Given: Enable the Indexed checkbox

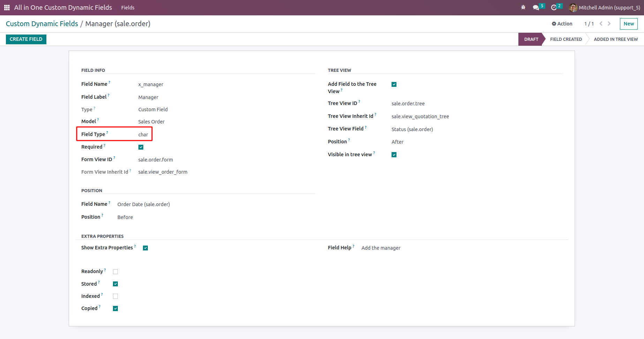Looking at the screenshot, I should 115,296.
